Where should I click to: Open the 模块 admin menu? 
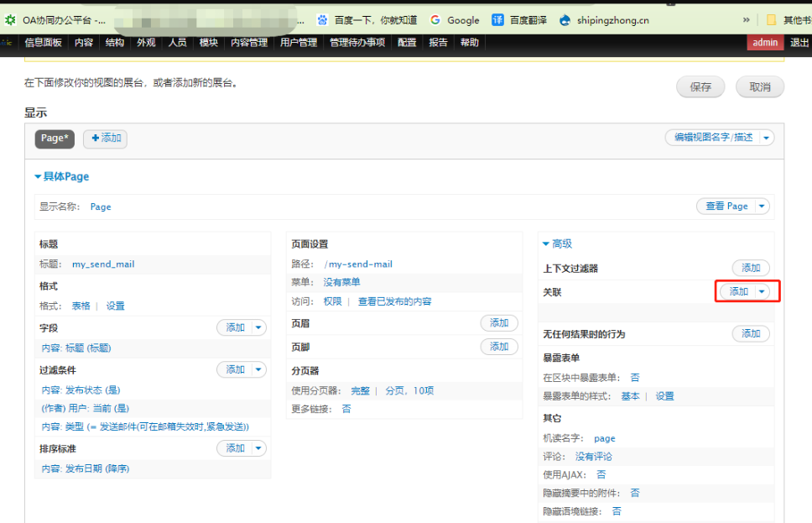(208, 43)
